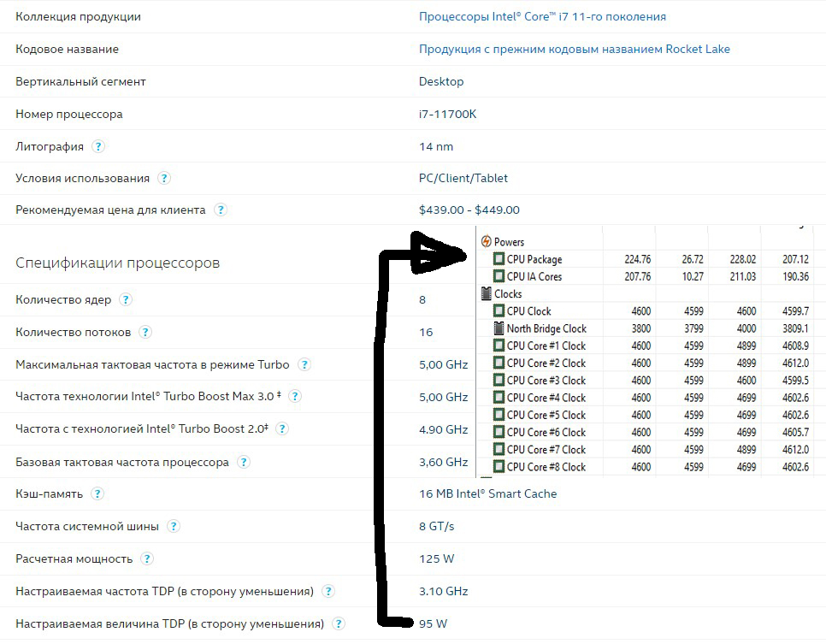Click the 16 MB Intel Smart Cache value
Screen dimensions: 826x644
coord(487,493)
